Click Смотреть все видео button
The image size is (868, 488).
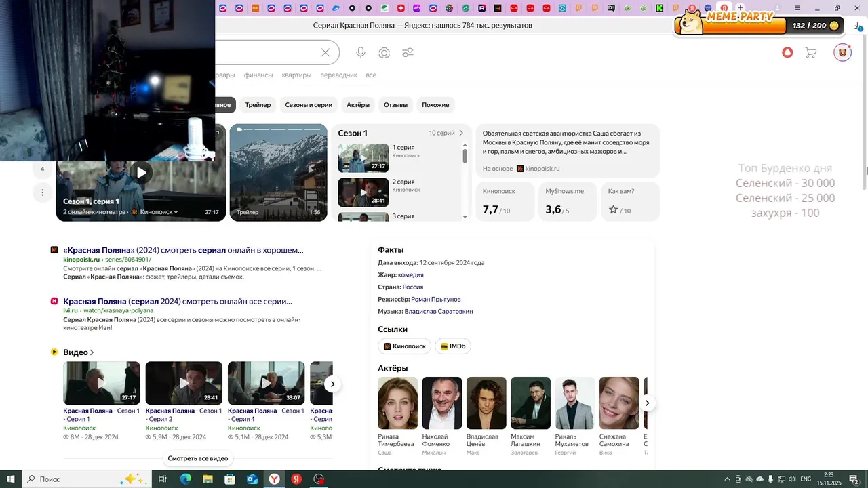(198, 458)
